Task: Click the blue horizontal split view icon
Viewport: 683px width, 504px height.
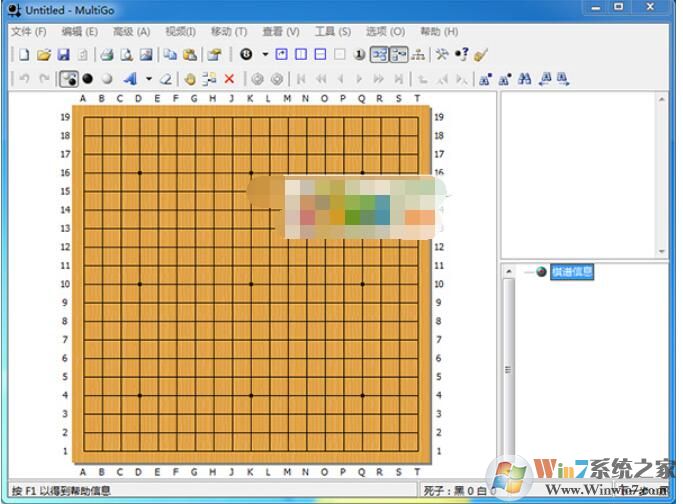Action: point(320,54)
